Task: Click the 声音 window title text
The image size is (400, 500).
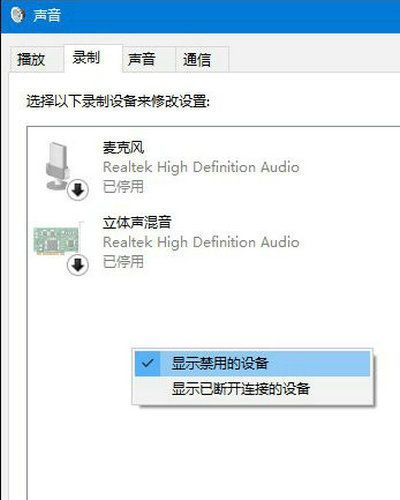Action: tap(47, 15)
